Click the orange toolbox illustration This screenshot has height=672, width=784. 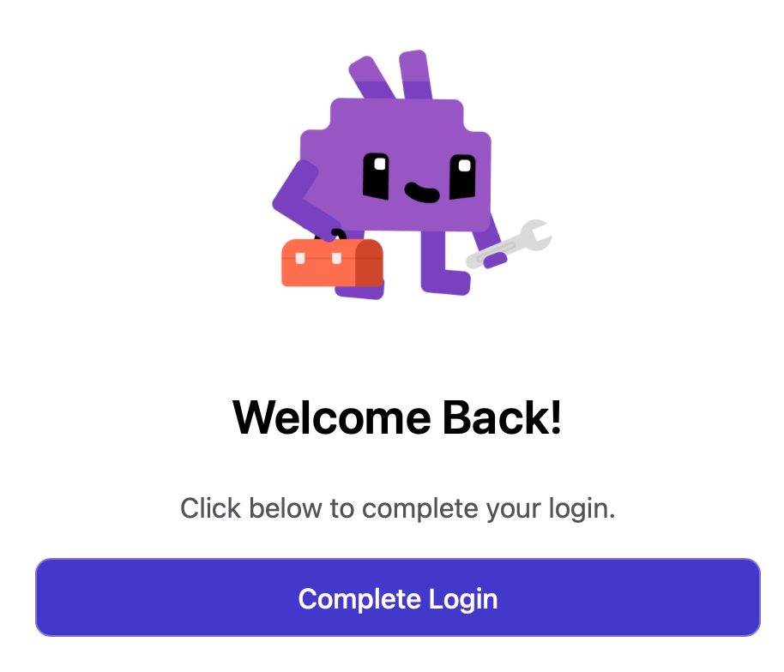[333, 263]
